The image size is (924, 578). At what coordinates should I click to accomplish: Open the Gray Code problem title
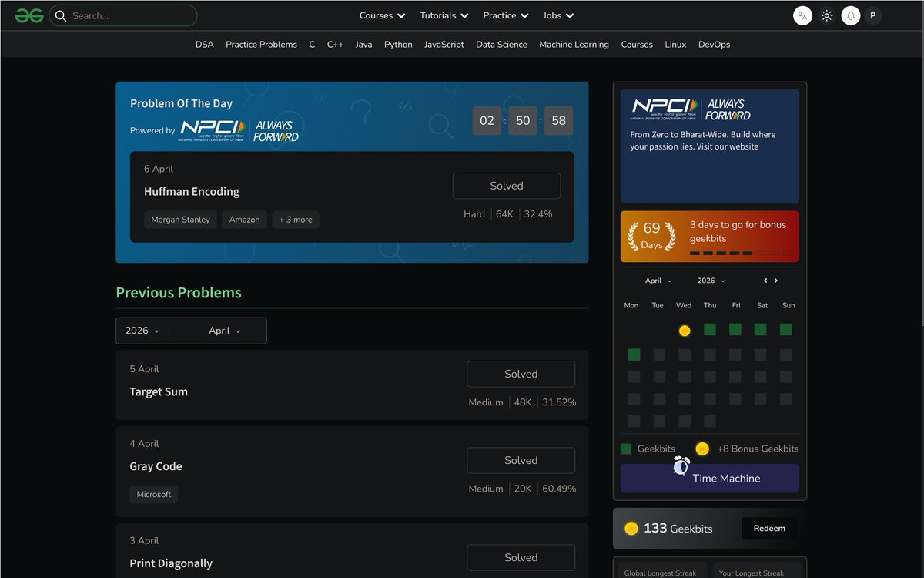click(156, 466)
